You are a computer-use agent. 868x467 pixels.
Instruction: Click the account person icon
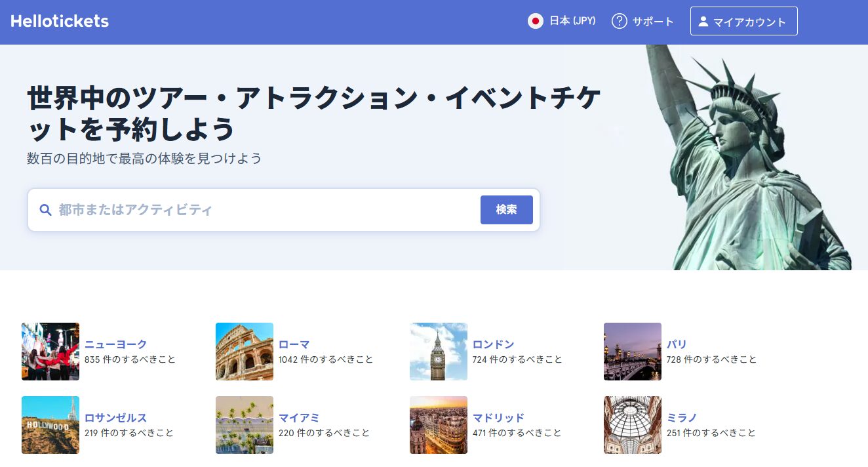tap(703, 22)
